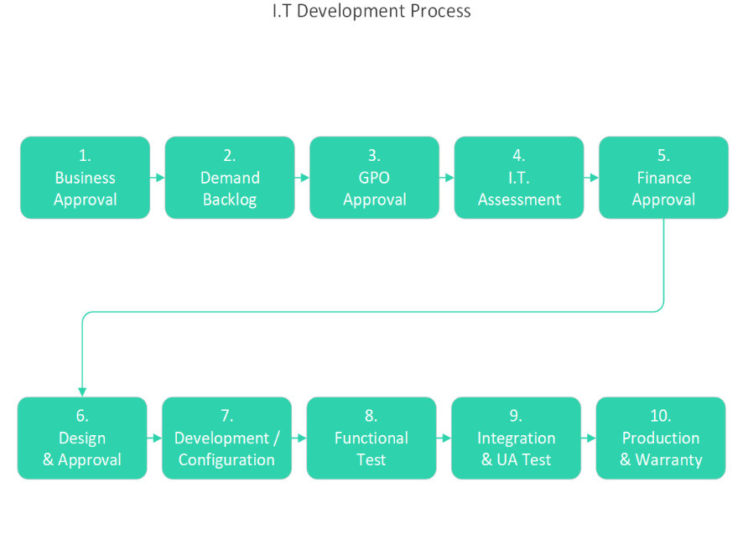The width and height of the screenshot is (743, 560).
Task: Click the I.T Development Process title
Action: pos(371,11)
